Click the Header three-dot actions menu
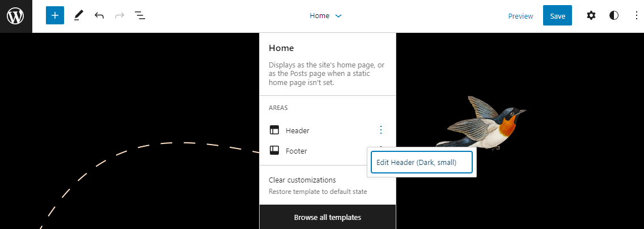The width and height of the screenshot is (644, 229). coord(380,130)
